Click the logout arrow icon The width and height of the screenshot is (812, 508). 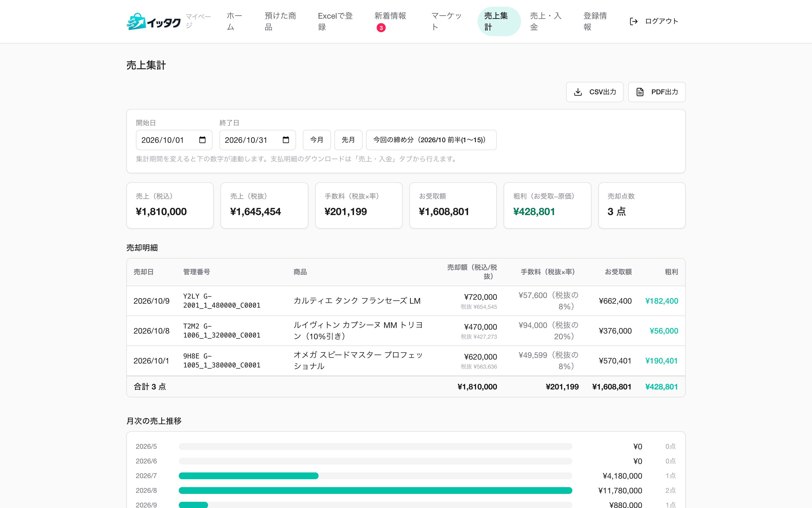(634, 21)
